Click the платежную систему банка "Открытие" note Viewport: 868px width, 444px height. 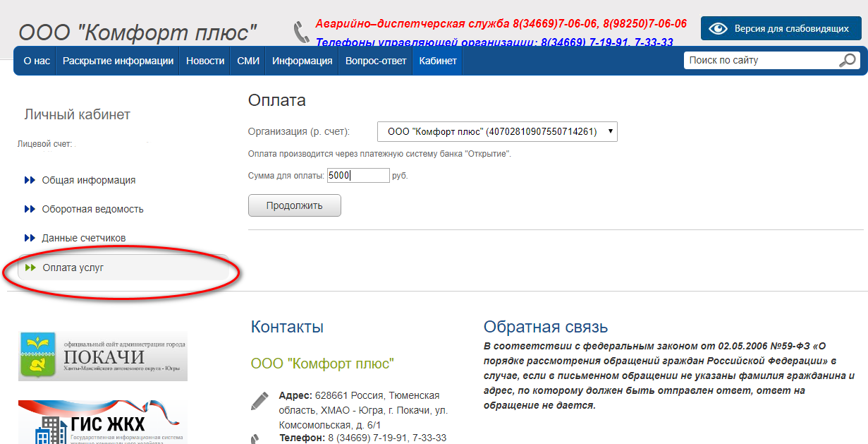coord(380,154)
